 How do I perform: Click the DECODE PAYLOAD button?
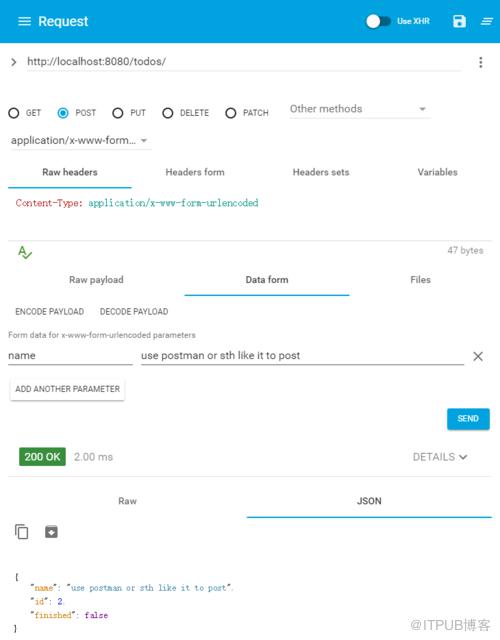pyautogui.click(x=134, y=311)
